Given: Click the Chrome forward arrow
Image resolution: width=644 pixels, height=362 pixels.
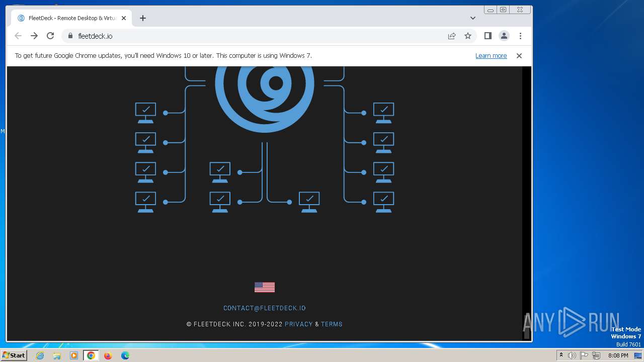Looking at the screenshot, I should point(34,36).
